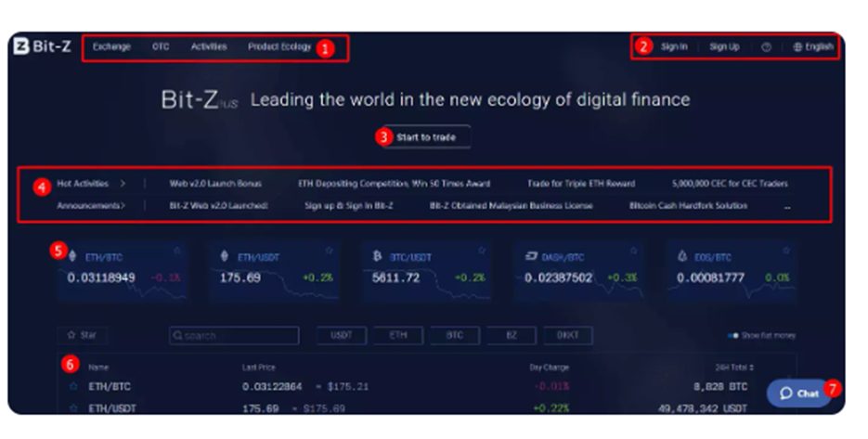Favorite the BTC/USDT card star
868x439 pixels.
pyautogui.click(x=482, y=251)
